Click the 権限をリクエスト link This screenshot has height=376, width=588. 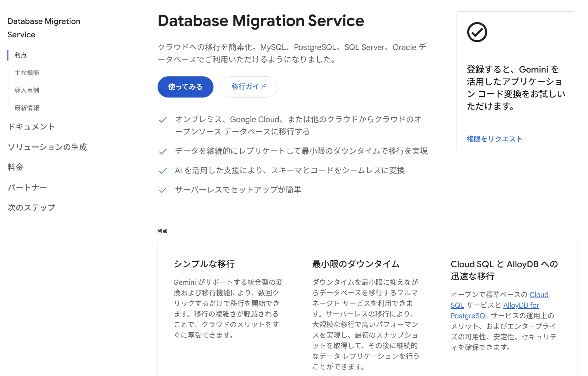tap(494, 139)
